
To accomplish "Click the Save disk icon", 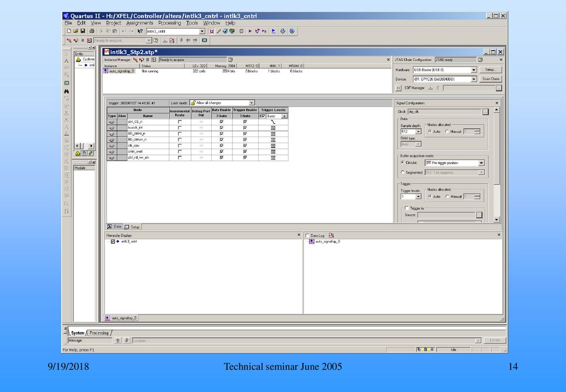I will point(83,31).
